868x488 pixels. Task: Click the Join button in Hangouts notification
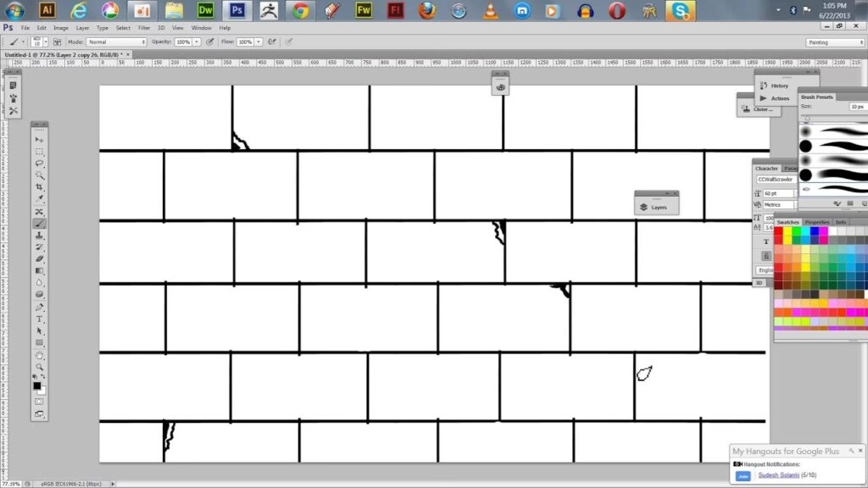743,477
